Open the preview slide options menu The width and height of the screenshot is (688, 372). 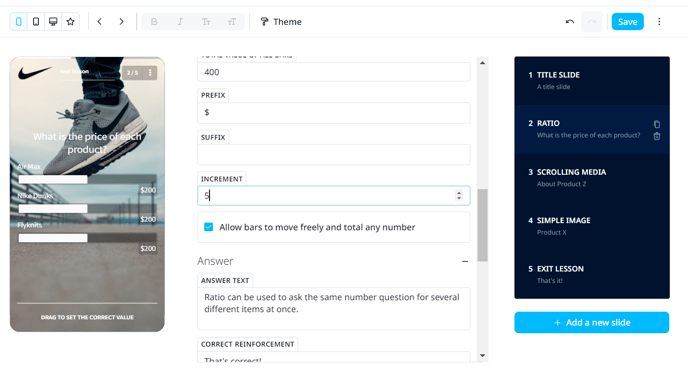(150, 72)
